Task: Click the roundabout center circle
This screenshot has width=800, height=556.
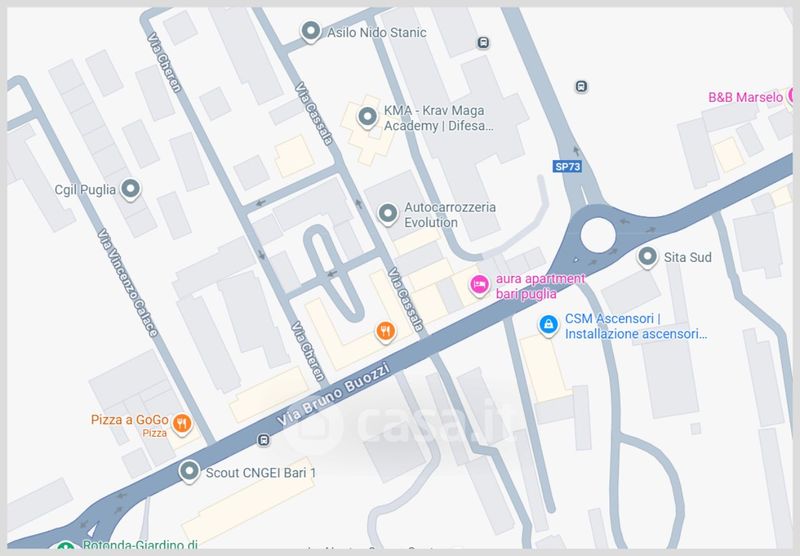Action: (598, 235)
